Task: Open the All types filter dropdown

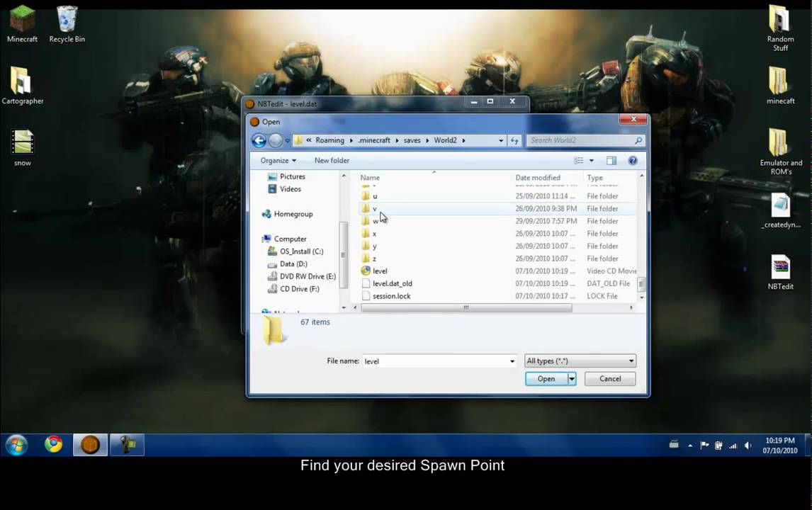Action: click(631, 361)
